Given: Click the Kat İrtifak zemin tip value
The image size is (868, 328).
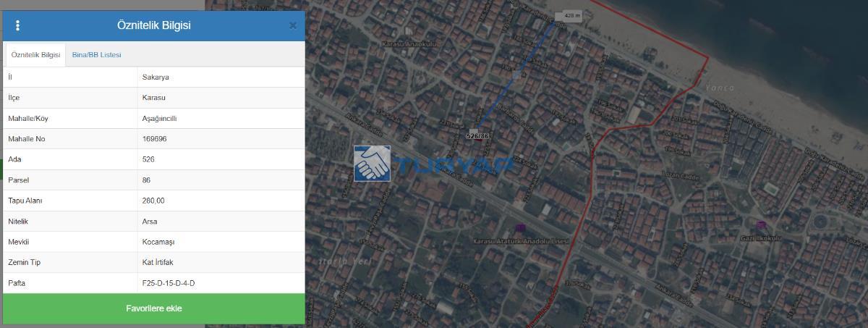Looking at the screenshot, I should (158, 262).
